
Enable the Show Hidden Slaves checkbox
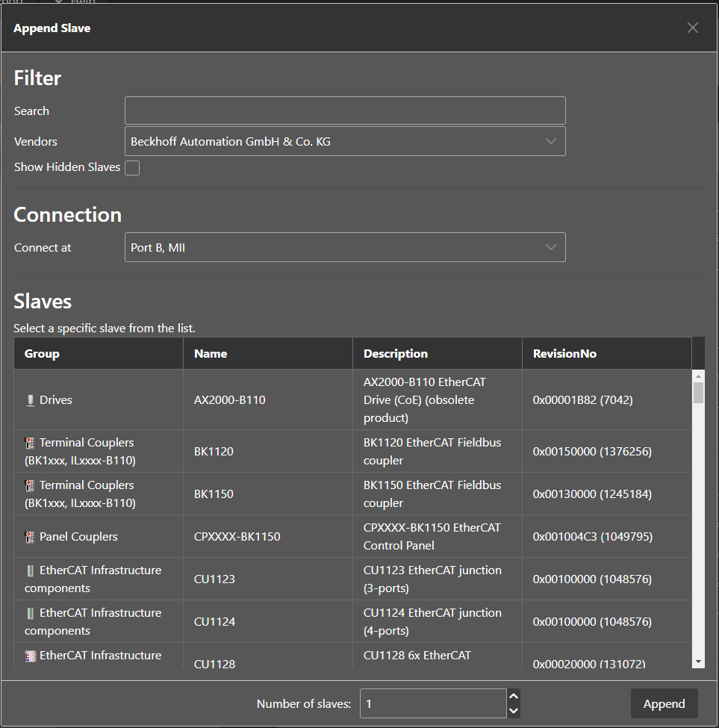132,168
